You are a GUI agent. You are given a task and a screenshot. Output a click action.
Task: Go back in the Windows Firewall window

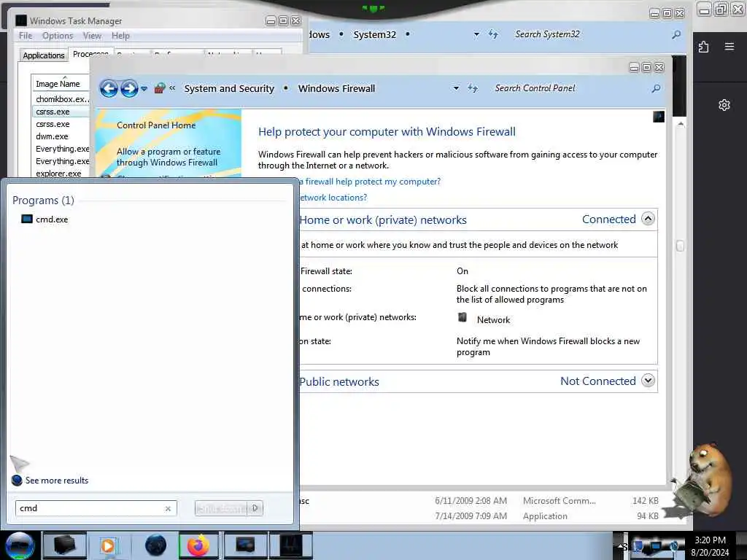pyautogui.click(x=109, y=88)
